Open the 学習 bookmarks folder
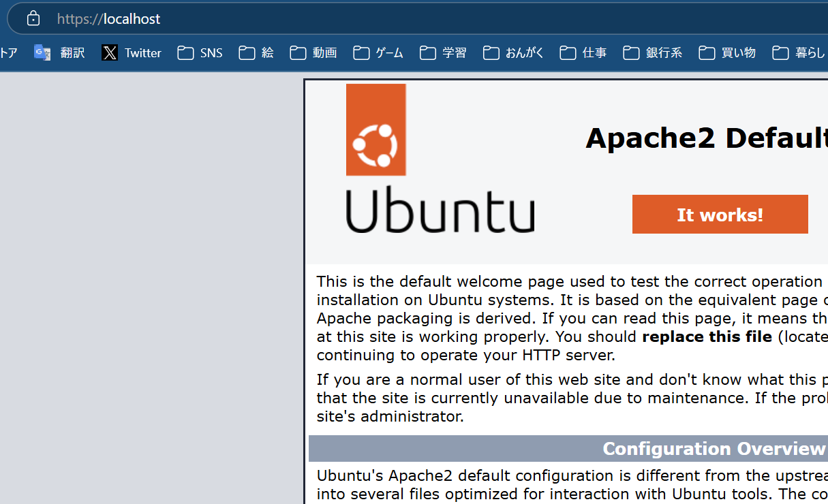This screenshot has height=504, width=828. click(443, 52)
